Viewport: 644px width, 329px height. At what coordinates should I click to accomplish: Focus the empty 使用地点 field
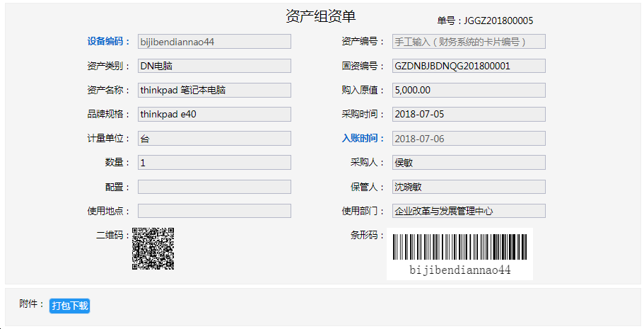coord(214,211)
